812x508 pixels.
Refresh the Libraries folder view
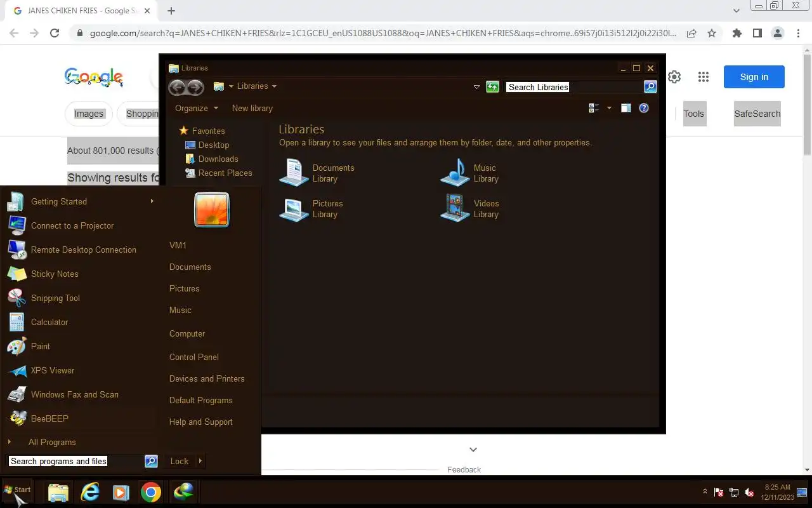click(x=492, y=87)
